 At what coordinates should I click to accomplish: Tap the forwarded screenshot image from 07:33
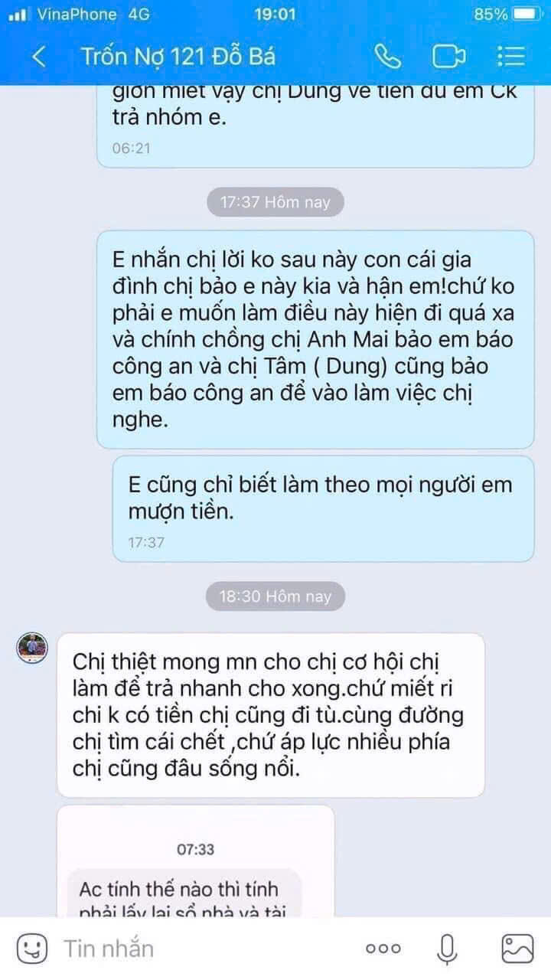point(196,861)
